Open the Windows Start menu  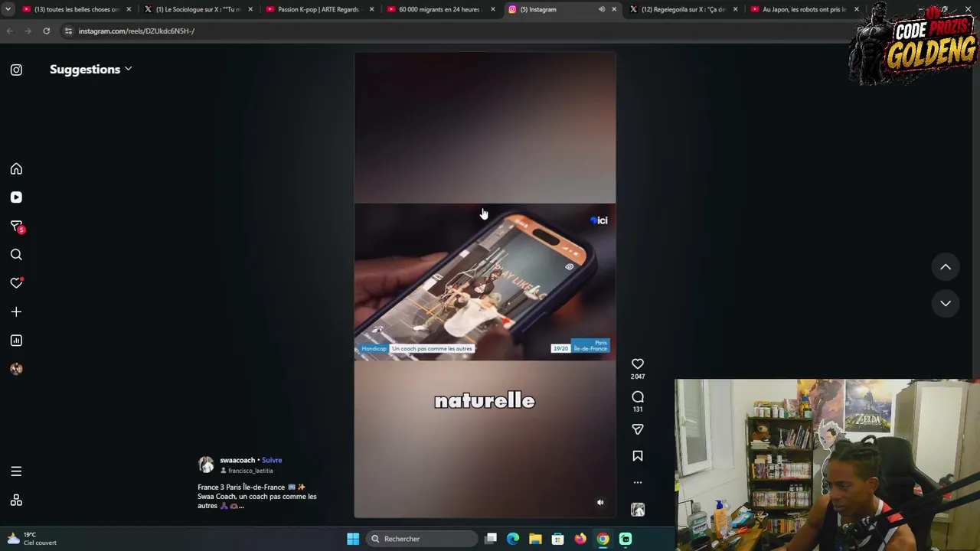coord(353,539)
